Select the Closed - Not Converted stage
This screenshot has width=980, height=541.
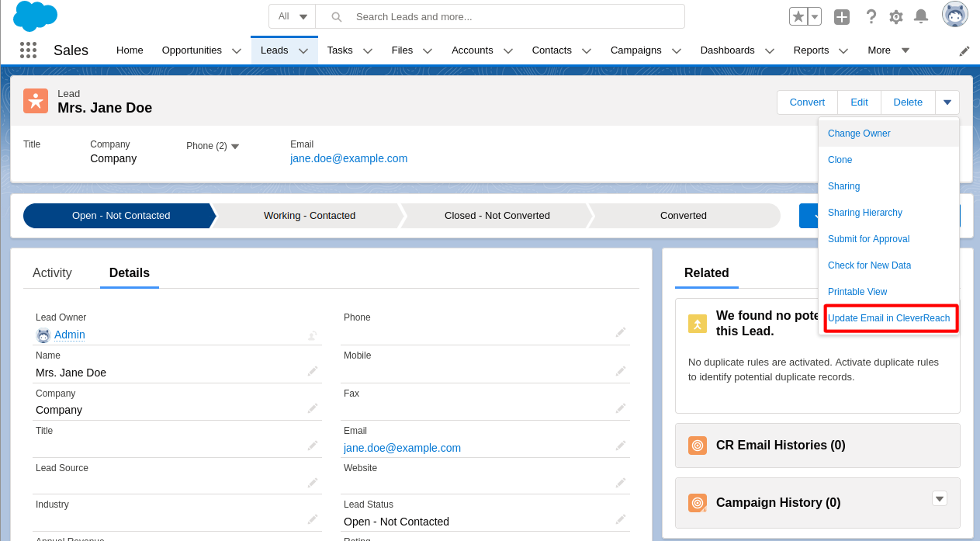pos(497,216)
